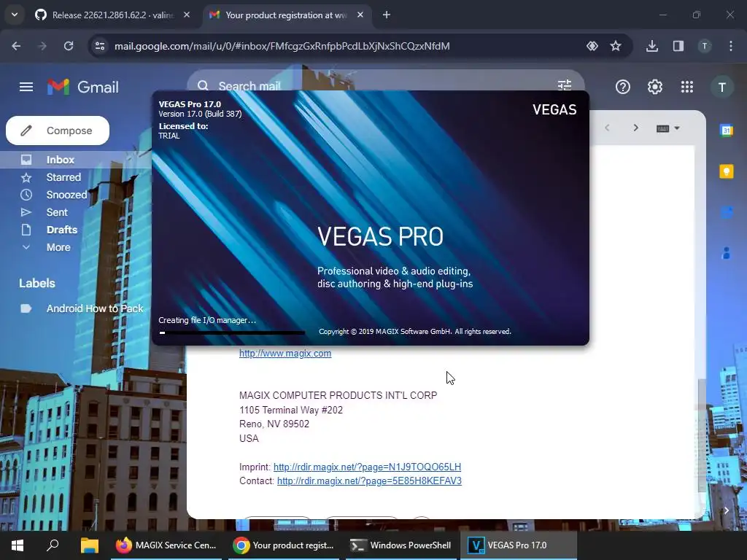The image size is (747, 560).
Task: Open the Windows Start menu
Action: tap(18, 545)
